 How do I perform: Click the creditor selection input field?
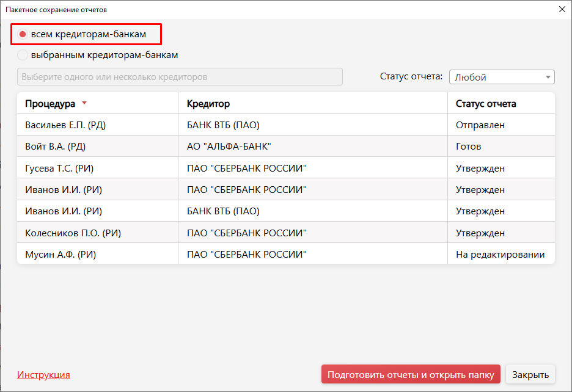click(180, 77)
